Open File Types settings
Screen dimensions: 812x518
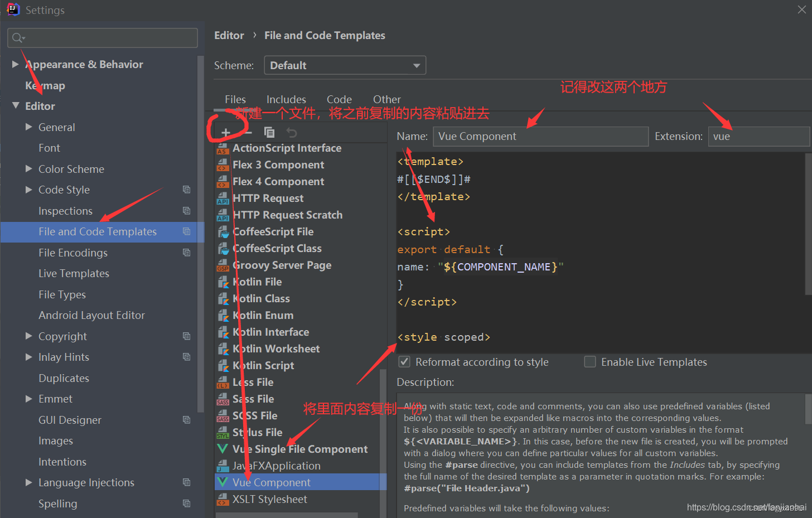[62, 294]
